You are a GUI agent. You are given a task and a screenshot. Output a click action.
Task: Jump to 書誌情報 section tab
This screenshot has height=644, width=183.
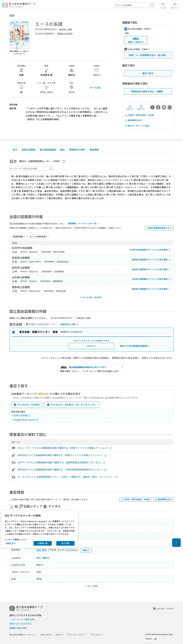tap(94, 150)
